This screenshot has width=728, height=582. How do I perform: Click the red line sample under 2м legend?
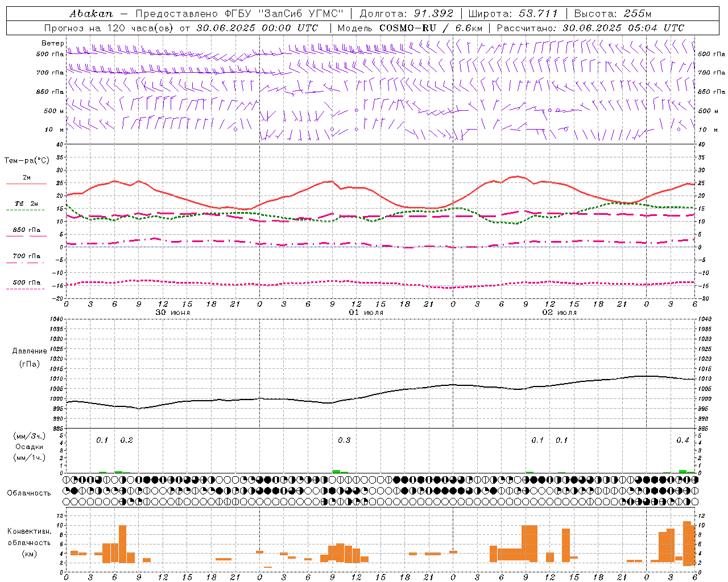(x=26, y=184)
